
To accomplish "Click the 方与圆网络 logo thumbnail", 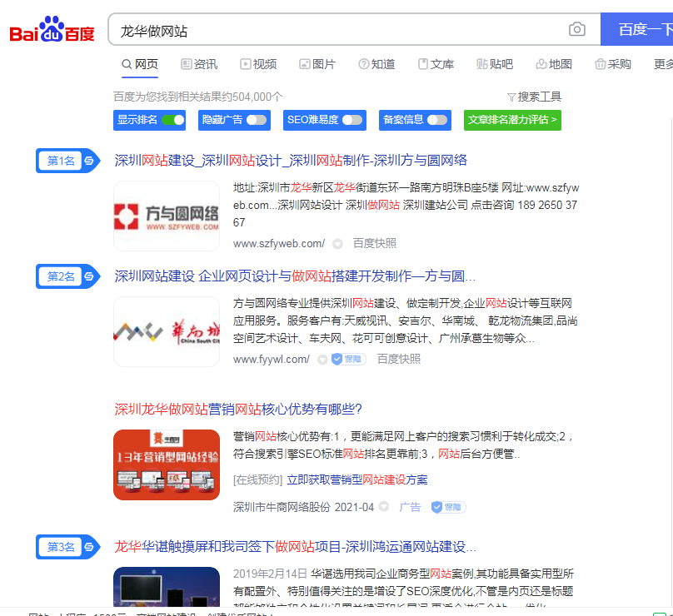I will [167, 216].
